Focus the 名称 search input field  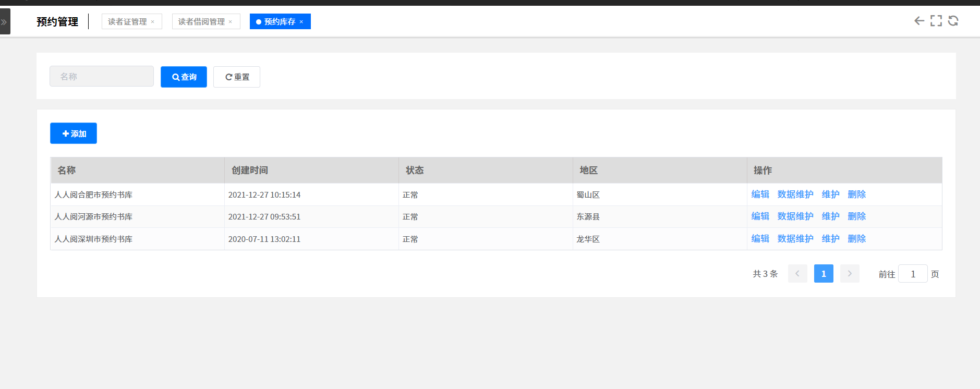coord(102,77)
